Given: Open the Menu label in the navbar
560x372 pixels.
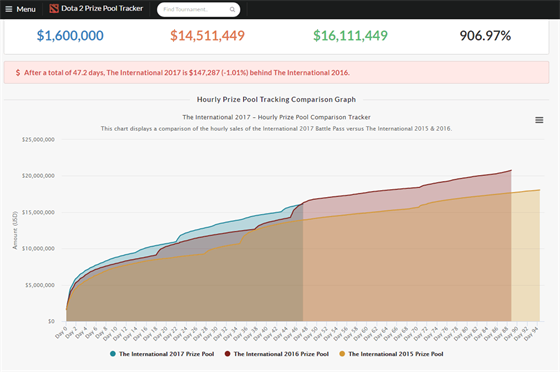Looking at the screenshot, I should pyautogui.click(x=26, y=9).
